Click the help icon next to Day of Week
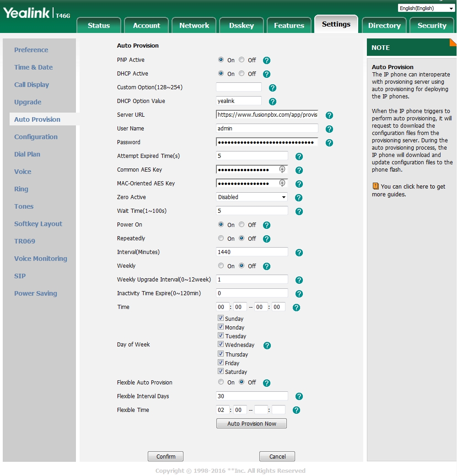The image size is (457, 476). coord(267,346)
